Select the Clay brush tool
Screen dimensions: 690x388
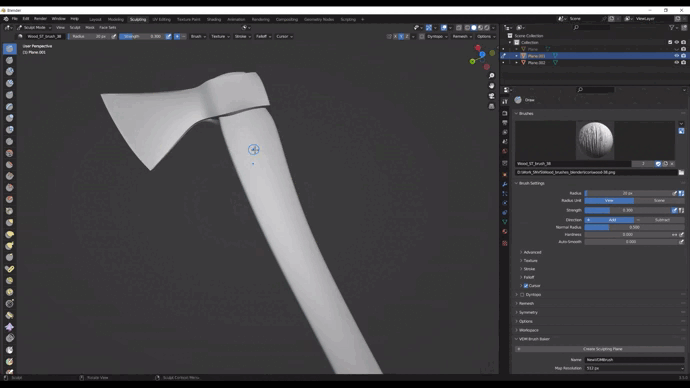point(9,71)
